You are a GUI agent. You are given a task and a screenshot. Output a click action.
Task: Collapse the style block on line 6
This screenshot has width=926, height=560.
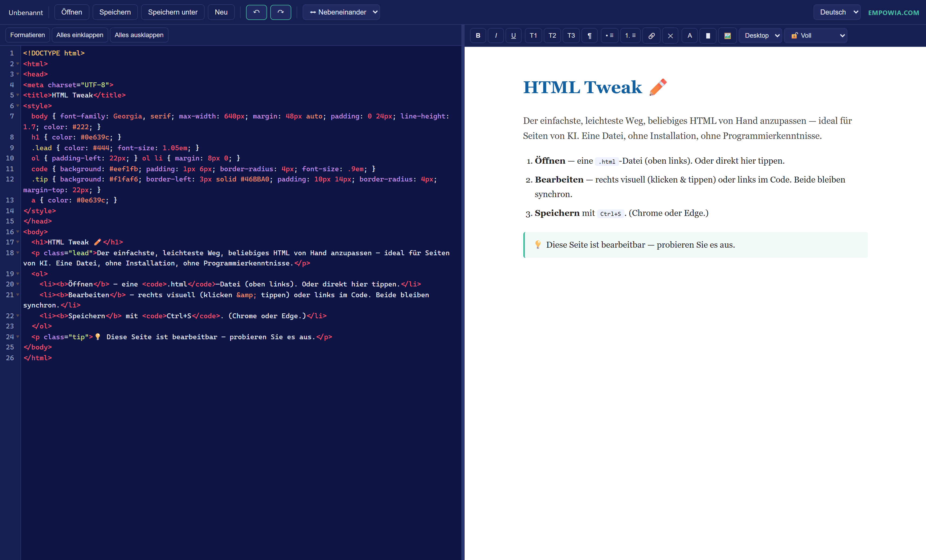point(18,106)
